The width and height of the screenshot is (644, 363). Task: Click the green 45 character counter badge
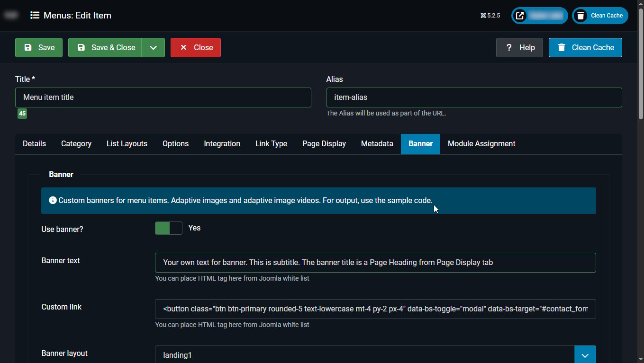point(22,114)
